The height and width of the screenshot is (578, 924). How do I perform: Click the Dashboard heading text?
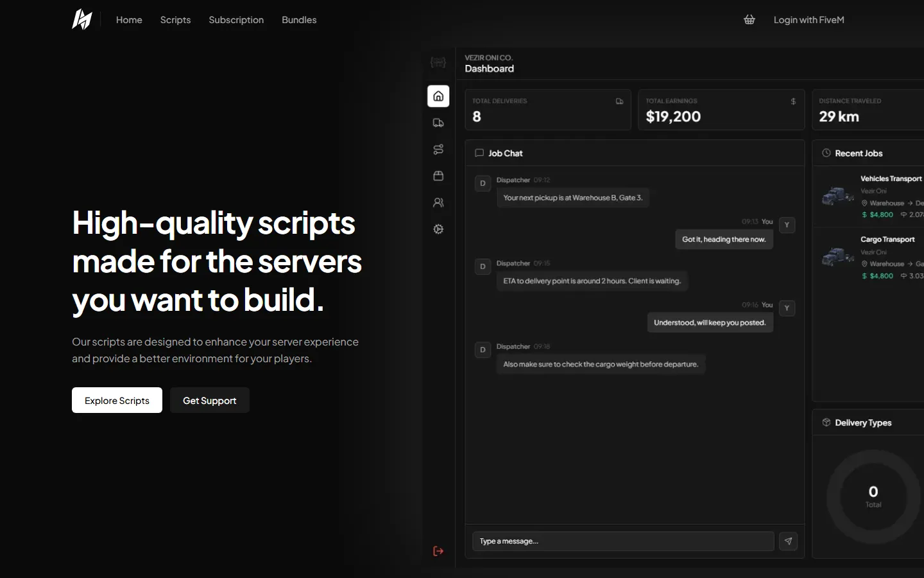click(x=489, y=69)
